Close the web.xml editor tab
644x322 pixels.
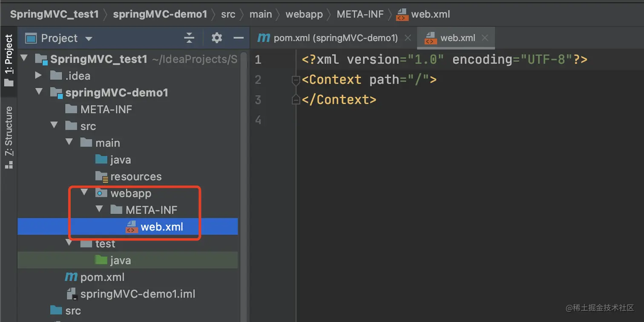pyautogui.click(x=485, y=38)
